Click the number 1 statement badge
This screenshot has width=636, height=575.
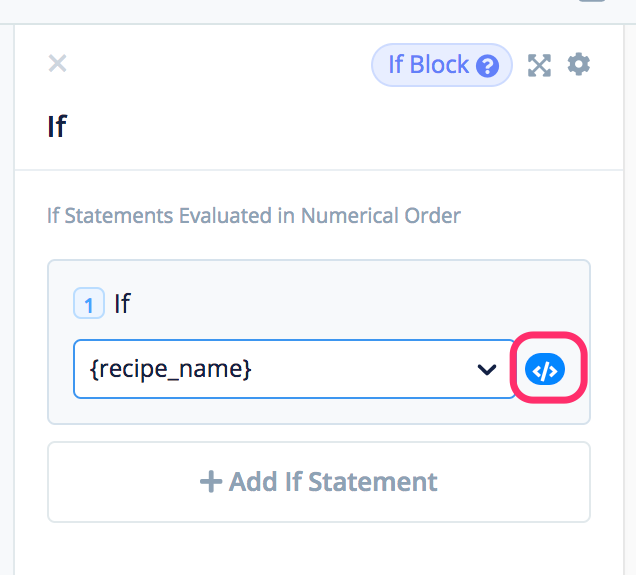pyautogui.click(x=89, y=304)
